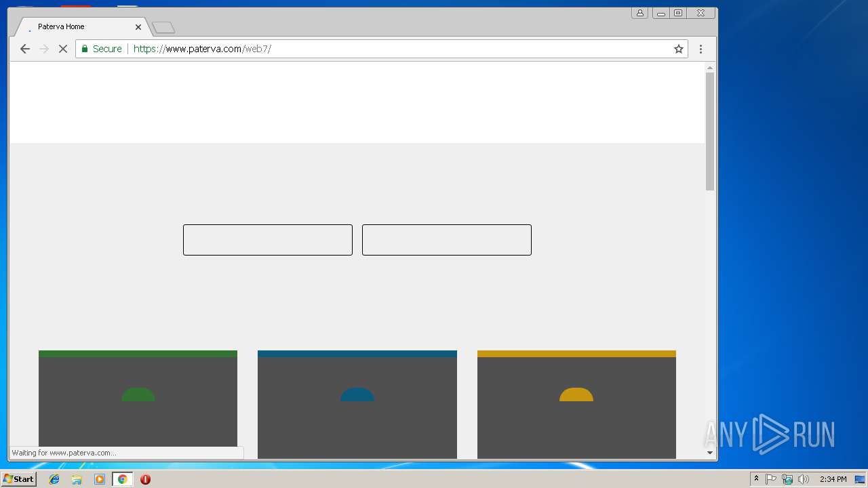Minimize the Chrome window

660,13
